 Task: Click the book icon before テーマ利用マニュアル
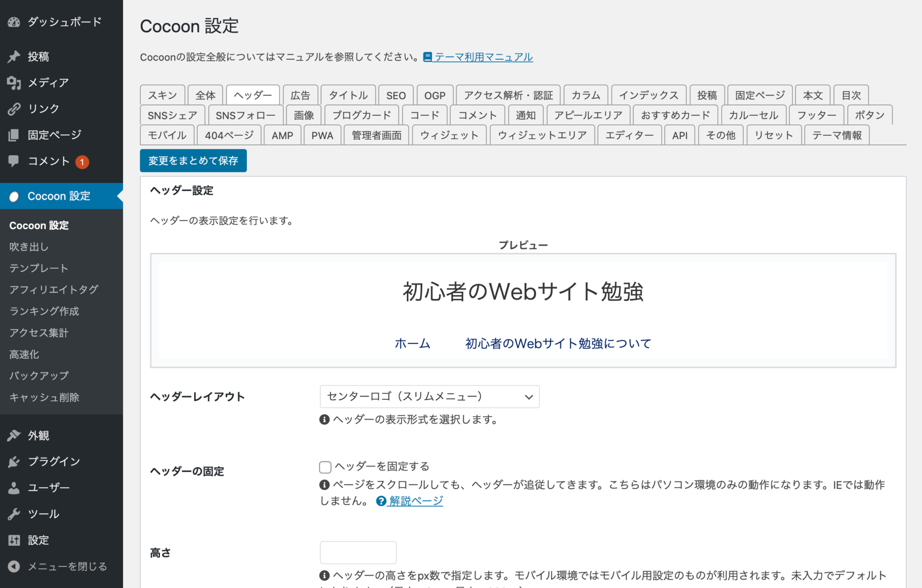[x=427, y=57]
